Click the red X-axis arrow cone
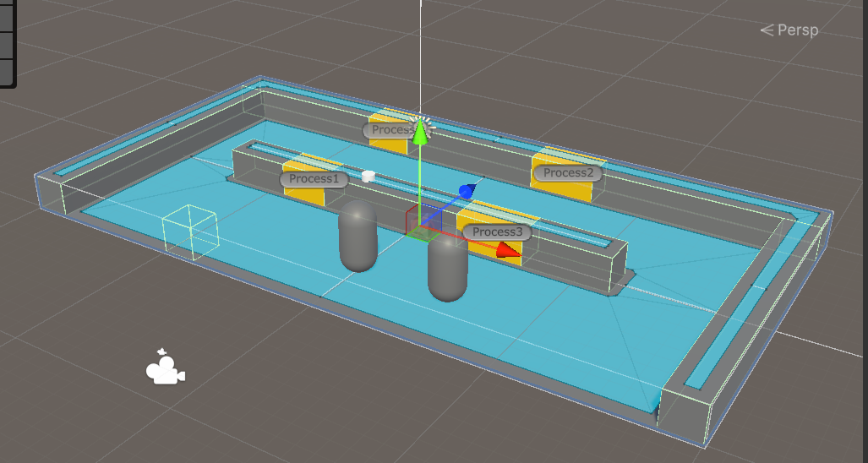868x463 pixels. coord(507,249)
